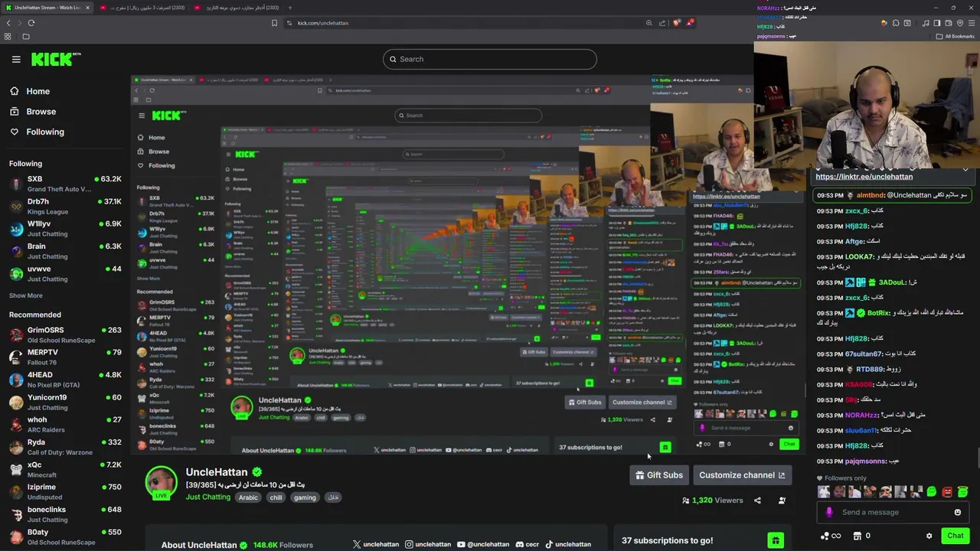Click green gift icon in subscriptions goal
The width and height of the screenshot is (980, 551).
point(776,541)
